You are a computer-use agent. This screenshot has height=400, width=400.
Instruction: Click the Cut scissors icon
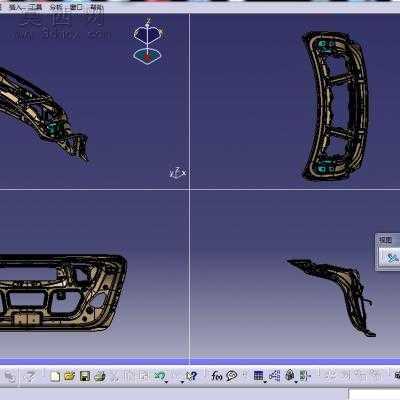(x=114, y=377)
